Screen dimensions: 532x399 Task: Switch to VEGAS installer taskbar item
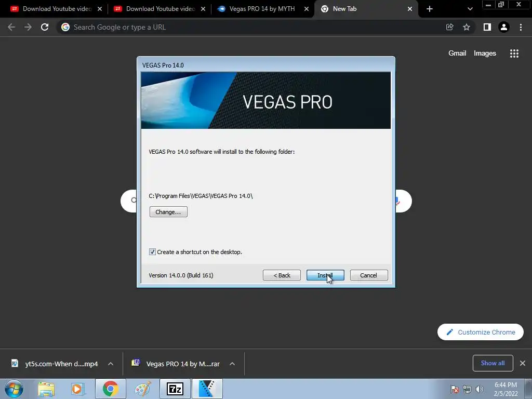pyautogui.click(x=207, y=389)
